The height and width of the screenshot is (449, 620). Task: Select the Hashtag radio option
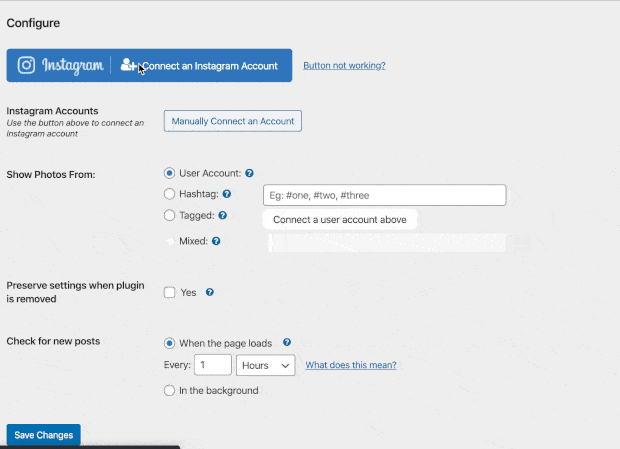[169, 194]
